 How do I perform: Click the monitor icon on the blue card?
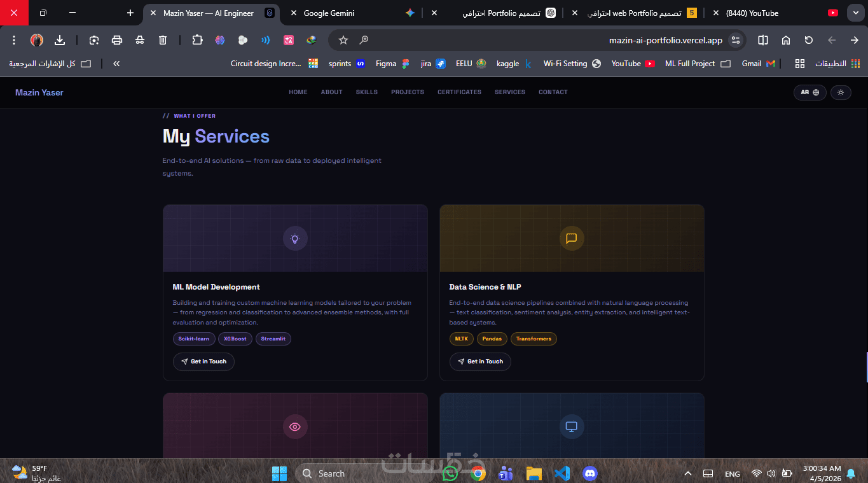(x=572, y=427)
